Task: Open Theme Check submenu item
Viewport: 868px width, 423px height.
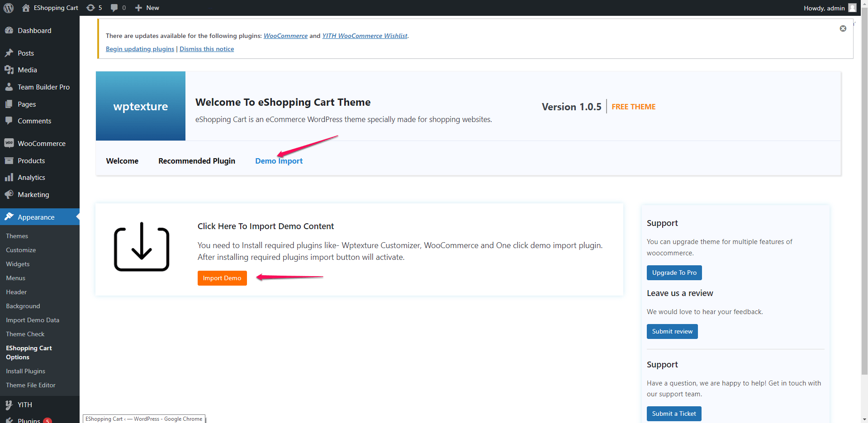Action: click(25, 334)
